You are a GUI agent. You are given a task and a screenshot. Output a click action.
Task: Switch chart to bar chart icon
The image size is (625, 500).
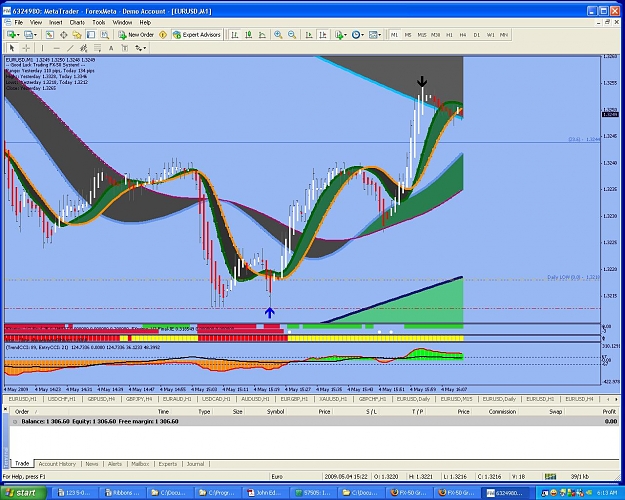tap(235, 35)
